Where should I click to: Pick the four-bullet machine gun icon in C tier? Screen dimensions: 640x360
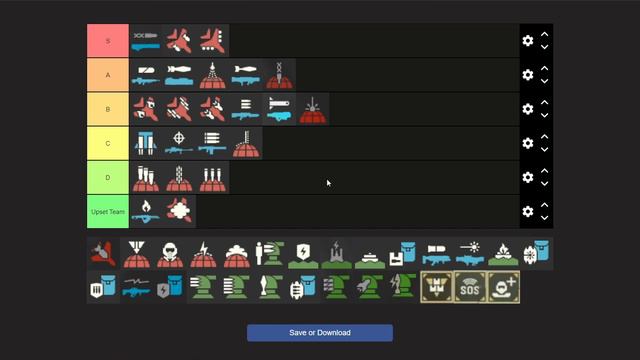(x=213, y=144)
